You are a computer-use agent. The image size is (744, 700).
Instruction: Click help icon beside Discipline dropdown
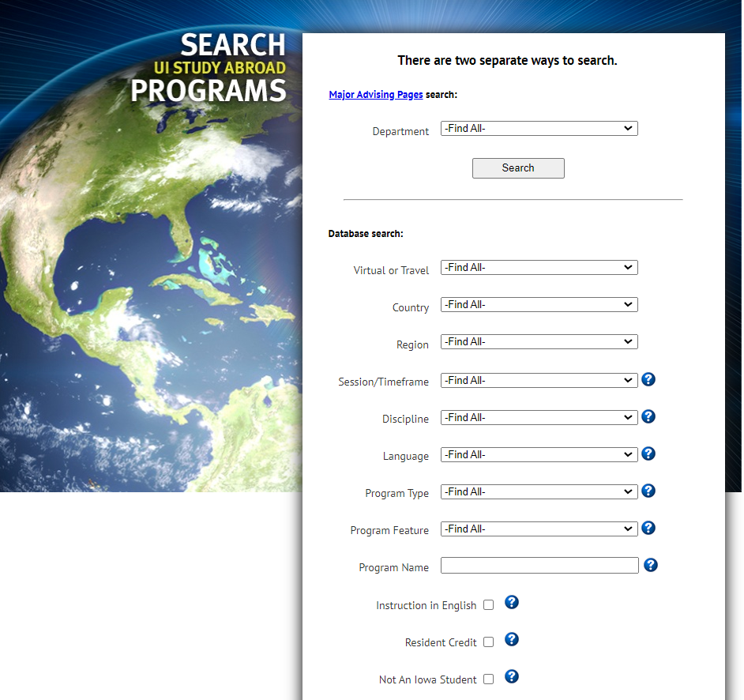648,416
